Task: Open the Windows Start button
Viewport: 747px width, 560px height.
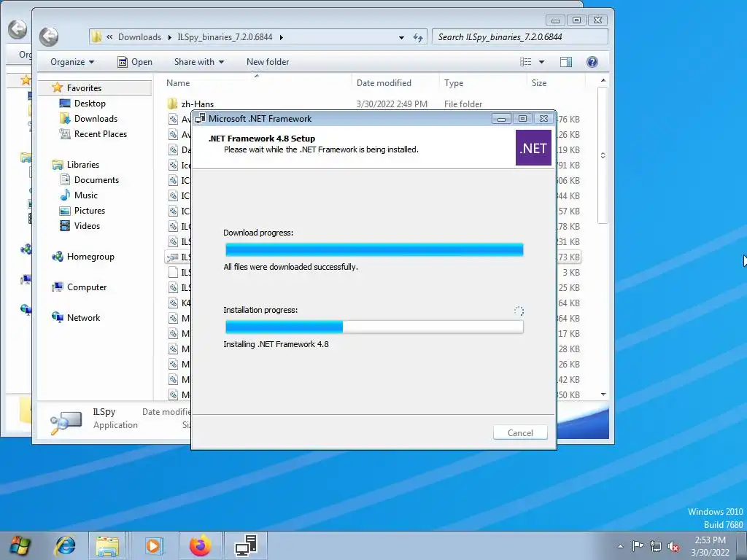Action: (x=19, y=545)
